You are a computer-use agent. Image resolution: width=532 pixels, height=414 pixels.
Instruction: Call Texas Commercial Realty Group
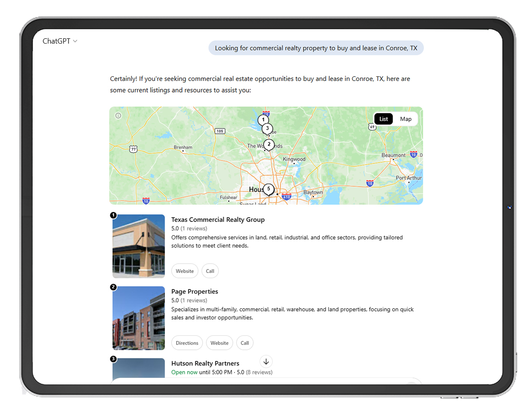210,271
